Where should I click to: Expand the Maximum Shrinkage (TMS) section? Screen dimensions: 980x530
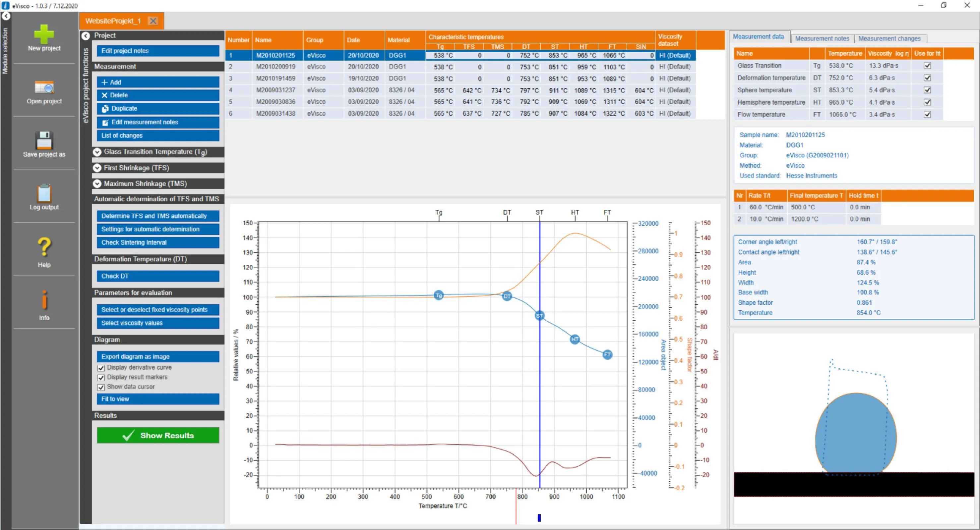tap(97, 184)
